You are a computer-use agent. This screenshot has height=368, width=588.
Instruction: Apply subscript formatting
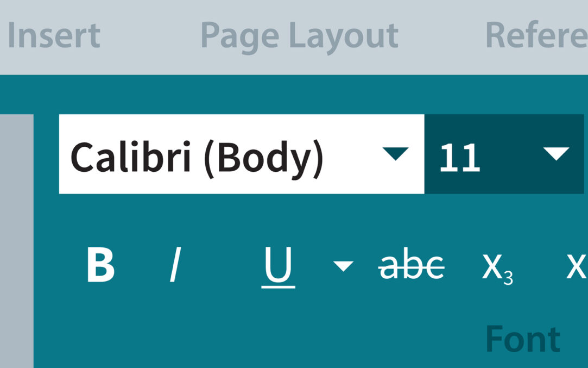point(497,267)
